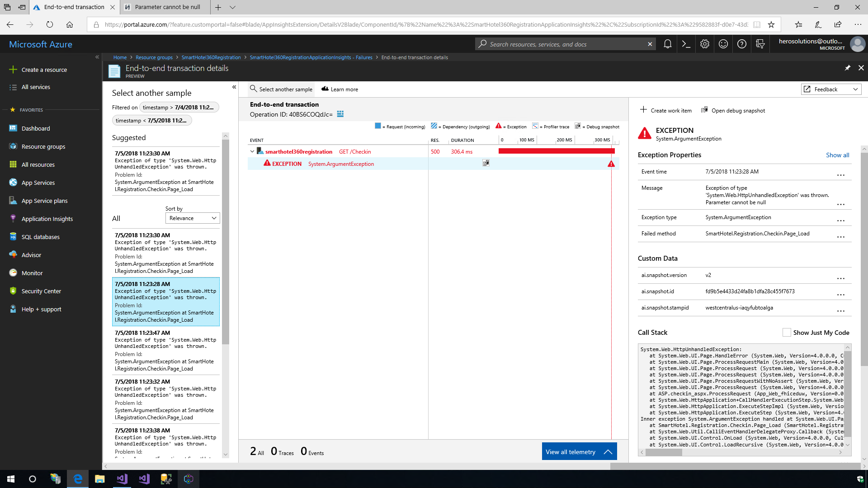
Task: Click the debug snapshot icon in exception row
Action: coord(486,163)
